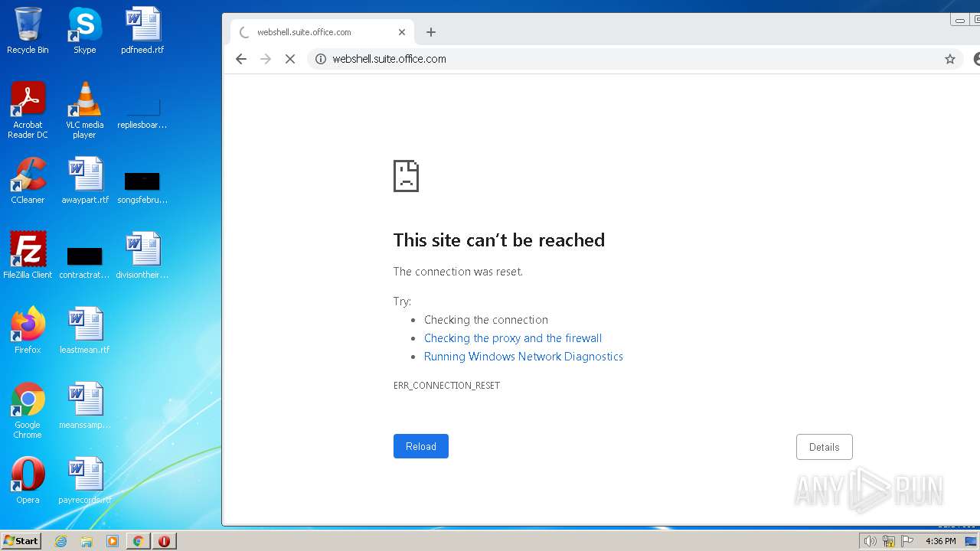980x551 pixels.
Task: Launch Google Chrome desktop shortcut
Action: [28, 411]
